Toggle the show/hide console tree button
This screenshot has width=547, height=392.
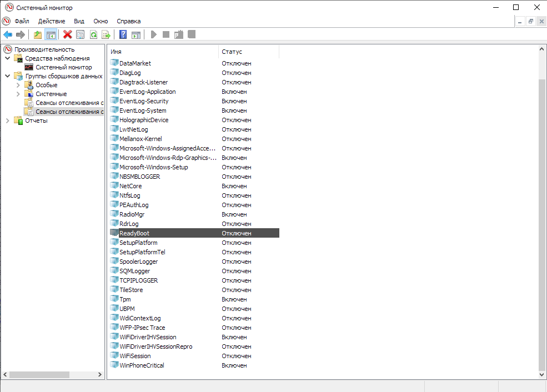[51, 34]
